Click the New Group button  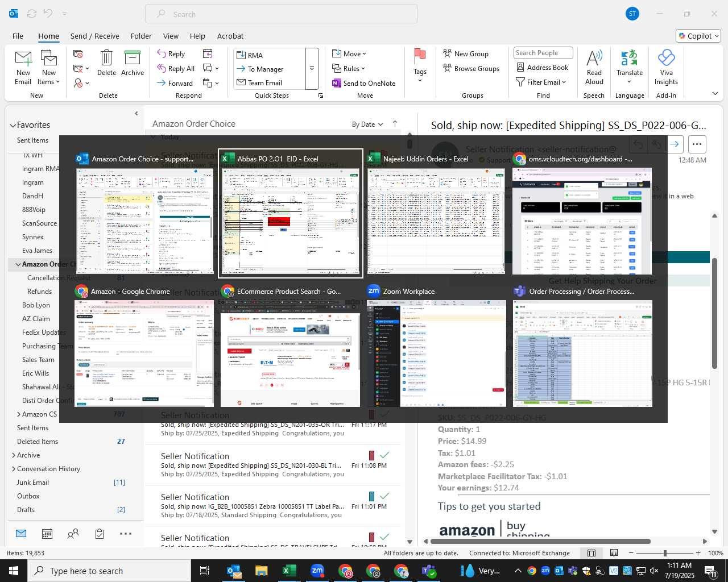[466, 53]
